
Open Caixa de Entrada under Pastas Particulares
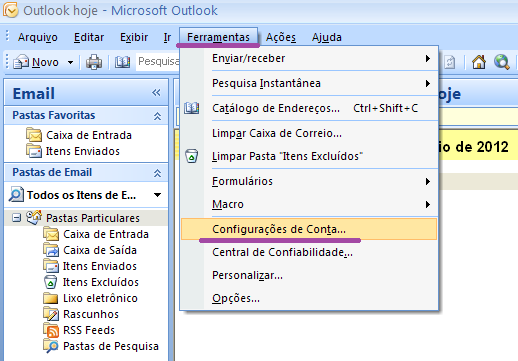pyautogui.click(x=106, y=234)
